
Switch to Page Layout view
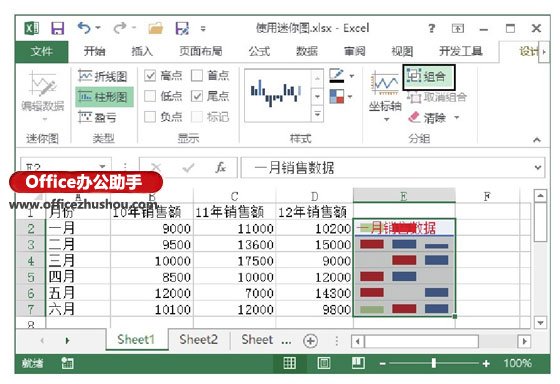pos(324,363)
